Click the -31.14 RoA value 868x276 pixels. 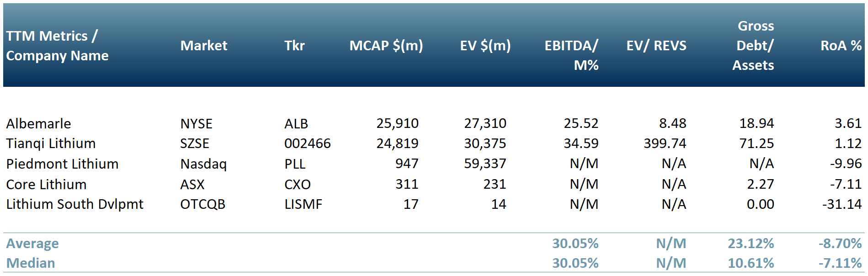[841, 204]
